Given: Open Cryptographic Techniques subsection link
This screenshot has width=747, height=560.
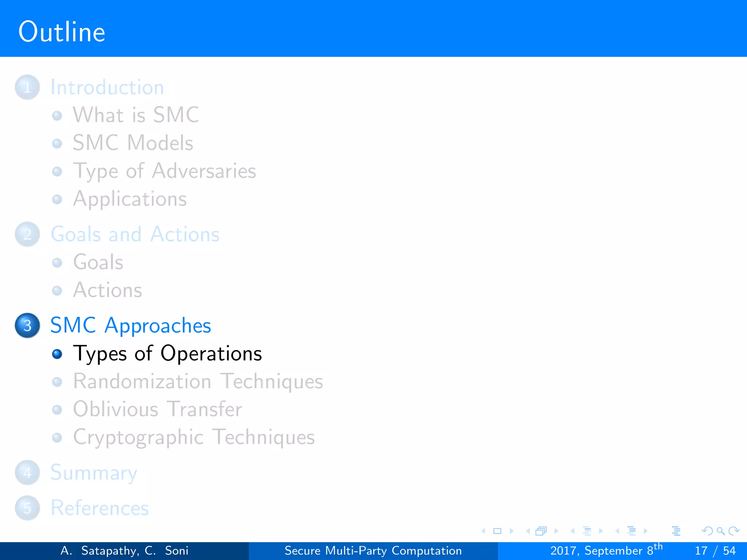Looking at the screenshot, I should tap(194, 437).
